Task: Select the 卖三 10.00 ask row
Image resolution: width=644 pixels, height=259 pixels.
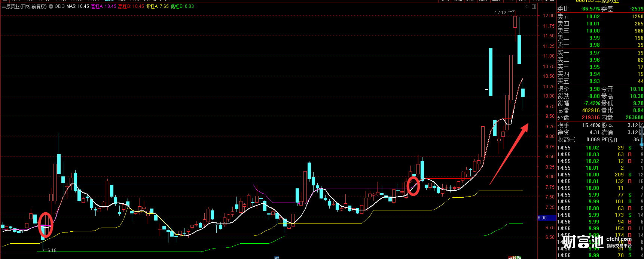Action: (600, 31)
